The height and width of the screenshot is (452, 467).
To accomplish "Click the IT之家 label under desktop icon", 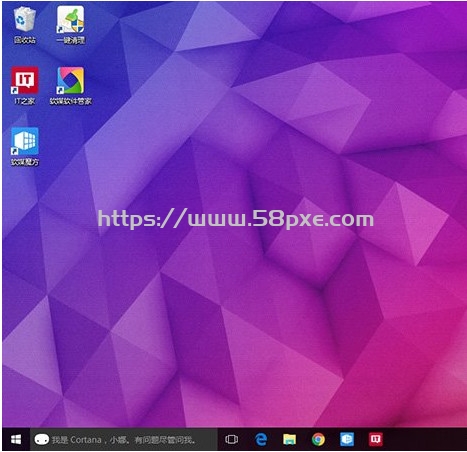I will 25,101.
